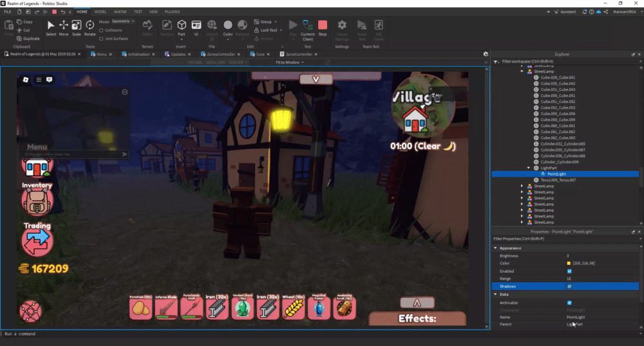Click the Filter Properties input field
The image size is (644, 346).
pyautogui.click(x=566, y=239)
